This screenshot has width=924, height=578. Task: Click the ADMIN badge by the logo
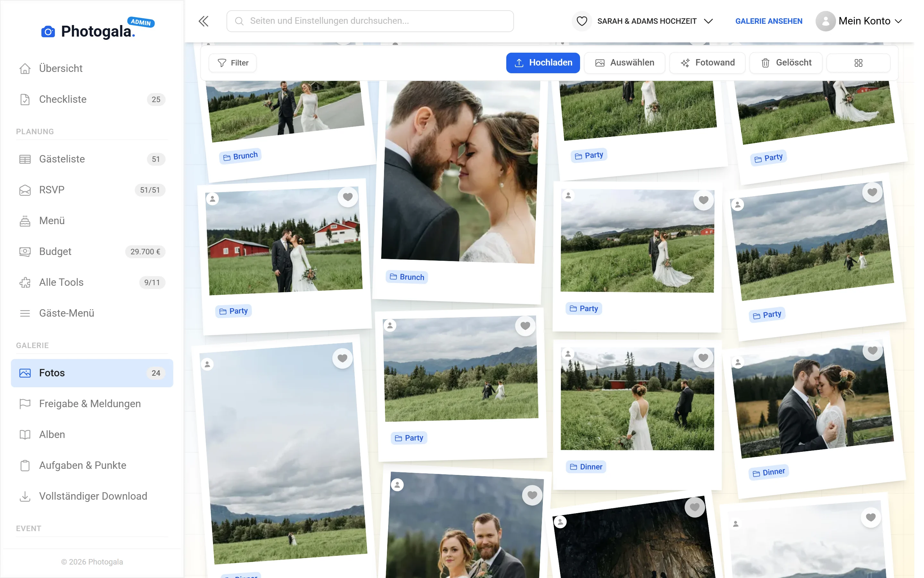pyautogui.click(x=141, y=22)
